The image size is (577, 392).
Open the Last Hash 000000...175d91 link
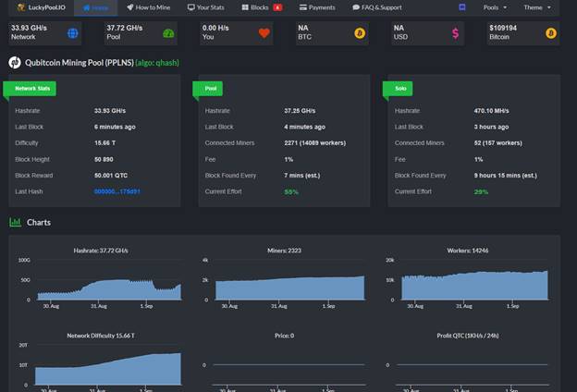coord(117,191)
